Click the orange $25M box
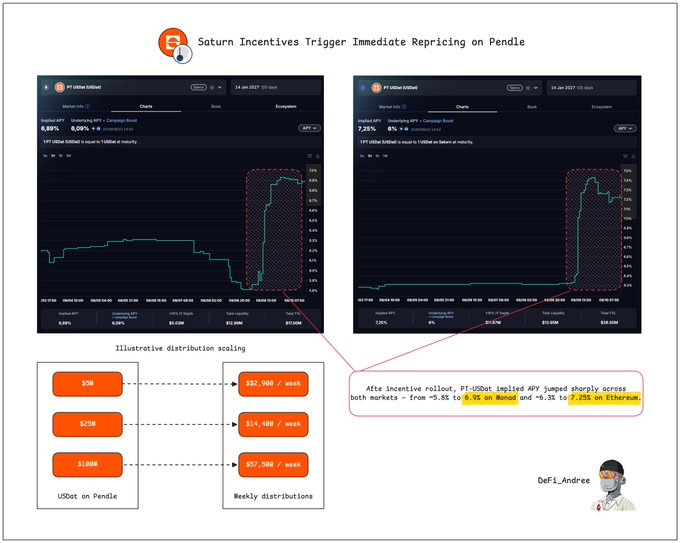The width and height of the screenshot is (680, 543). coord(88,424)
